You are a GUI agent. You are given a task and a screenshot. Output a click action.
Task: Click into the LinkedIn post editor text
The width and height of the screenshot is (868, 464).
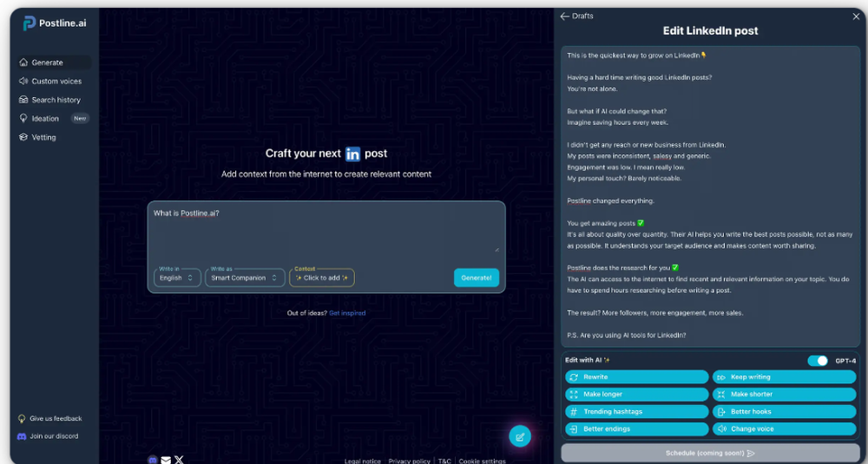tap(710, 196)
